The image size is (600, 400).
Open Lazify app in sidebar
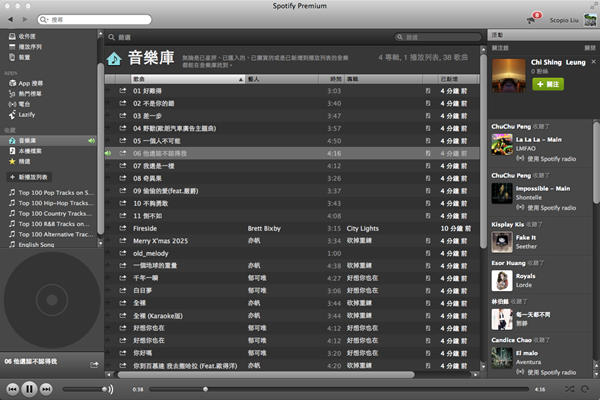28,114
